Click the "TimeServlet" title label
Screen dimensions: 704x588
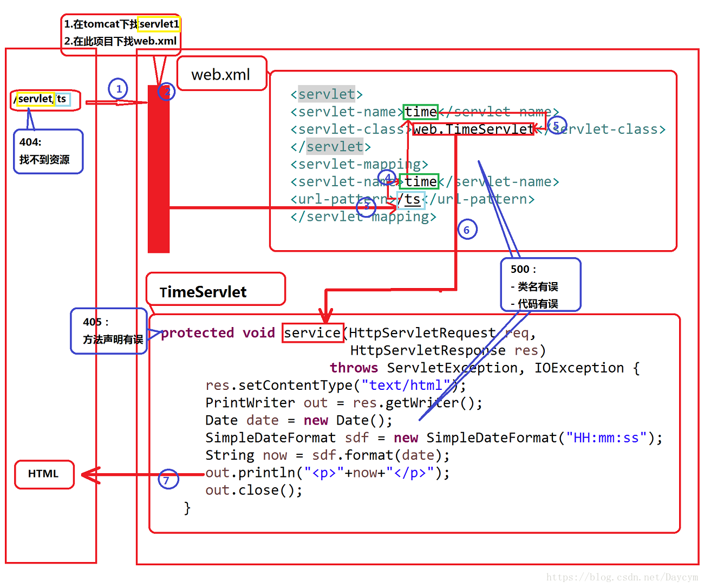203,292
